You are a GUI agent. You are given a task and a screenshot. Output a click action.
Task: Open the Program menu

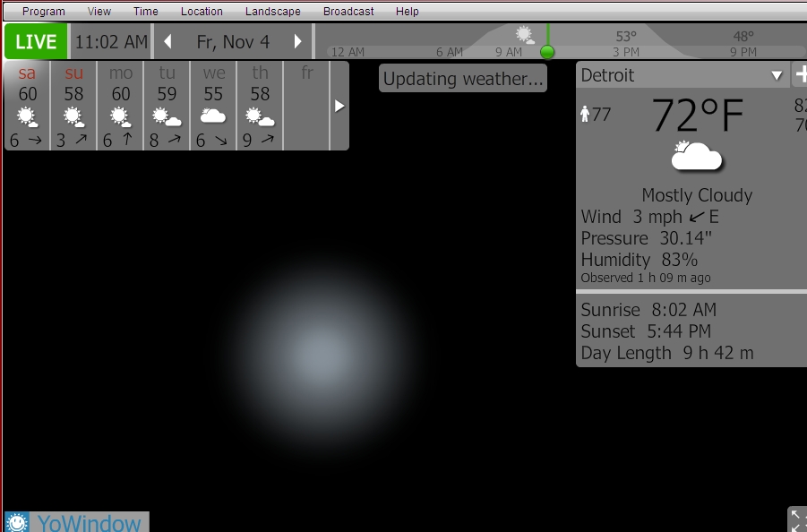pyautogui.click(x=44, y=12)
